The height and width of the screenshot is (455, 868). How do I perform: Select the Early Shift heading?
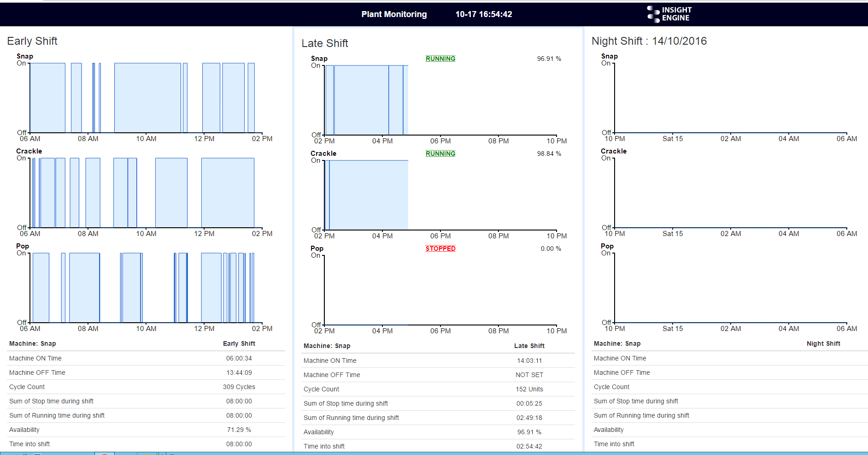click(32, 41)
